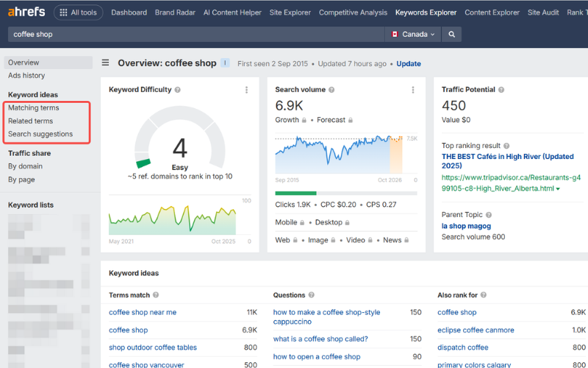Screen dimensions: 588x368
Task: Open 'la shop magog' parent topic link
Action: tap(466, 226)
